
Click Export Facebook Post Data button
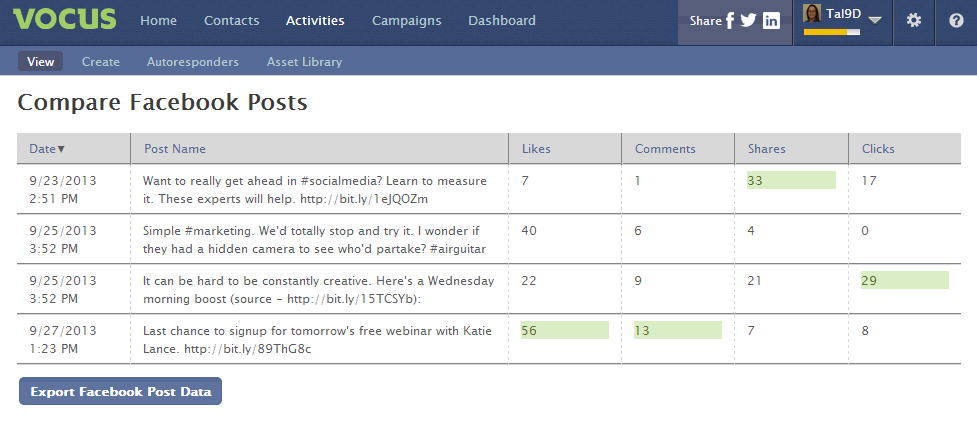tap(120, 391)
